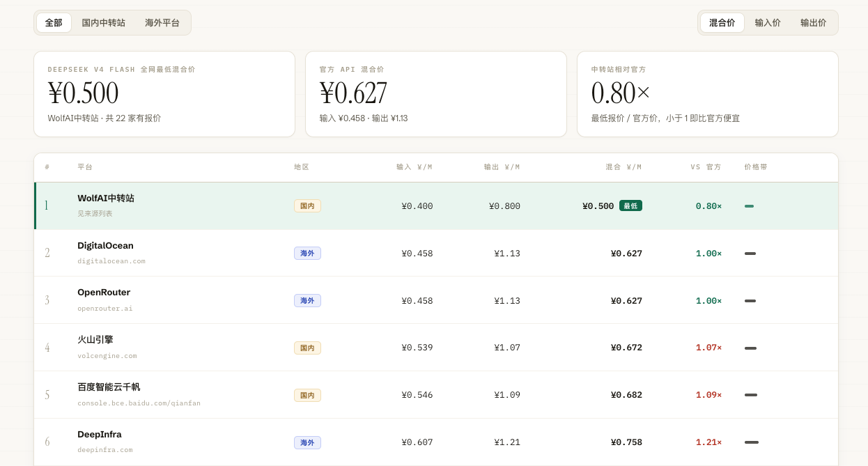Screen dimensions: 868x466
Task: Click ¥0.758 mixed price in DeepInfra row
Action: (x=626, y=442)
